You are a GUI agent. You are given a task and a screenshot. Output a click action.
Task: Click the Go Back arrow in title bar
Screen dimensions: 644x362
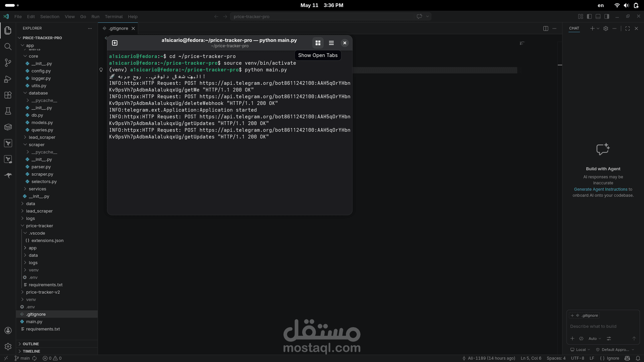(216, 16)
